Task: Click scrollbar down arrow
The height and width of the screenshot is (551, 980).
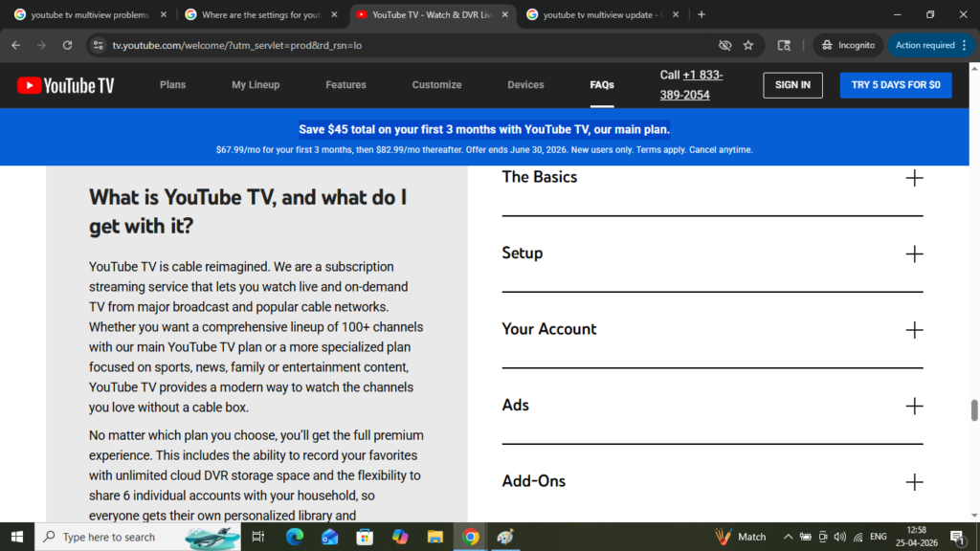Action: point(974,516)
